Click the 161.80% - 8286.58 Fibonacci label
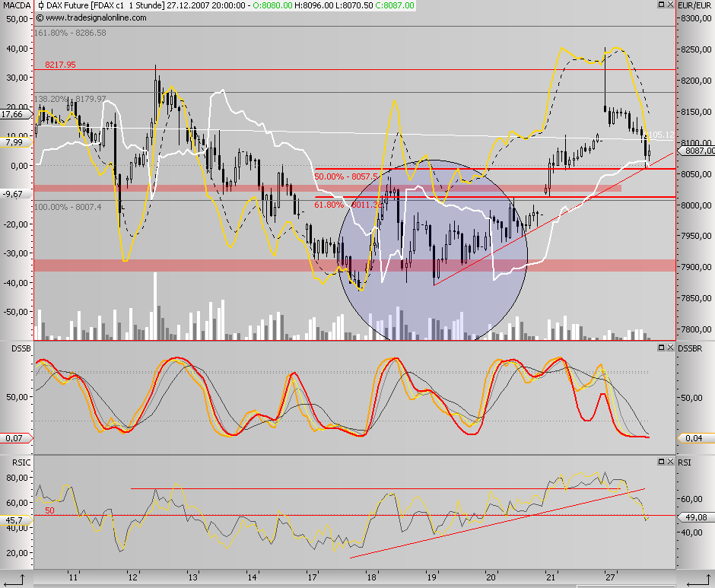Viewport: 715px width, 588px height. click(x=70, y=33)
